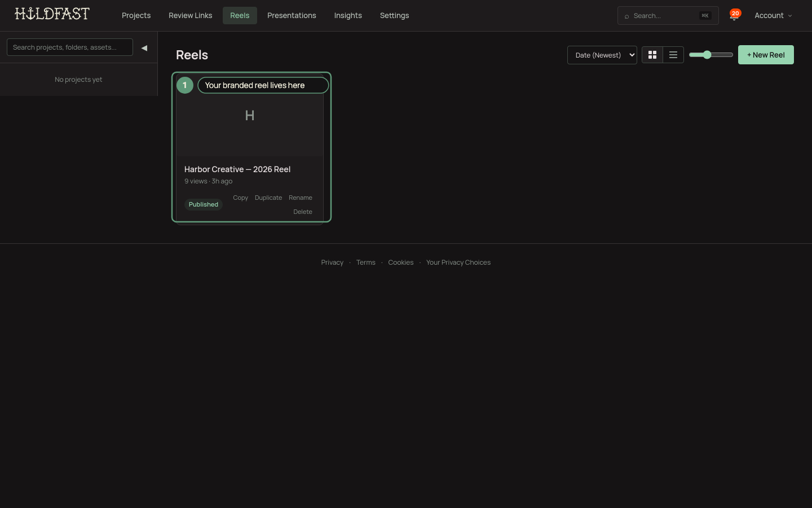Copy the Harbor Creative reel link
Viewport: 812px width, 508px height.
[x=240, y=198]
